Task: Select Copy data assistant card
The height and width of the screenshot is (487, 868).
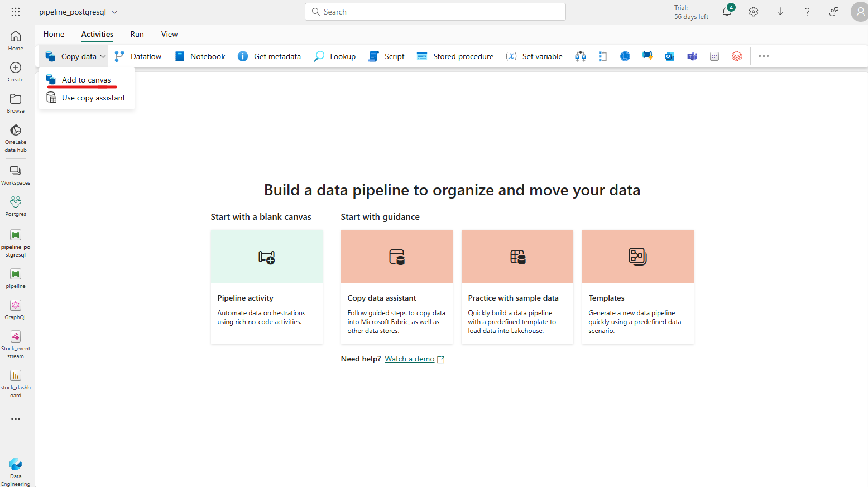Action: point(397,287)
